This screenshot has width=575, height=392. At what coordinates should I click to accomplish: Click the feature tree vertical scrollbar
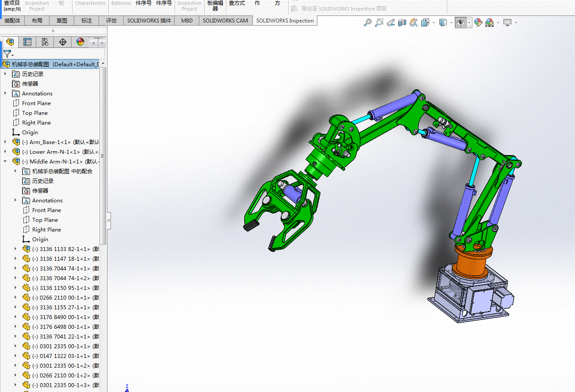pyautogui.click(x=103, y=155)
